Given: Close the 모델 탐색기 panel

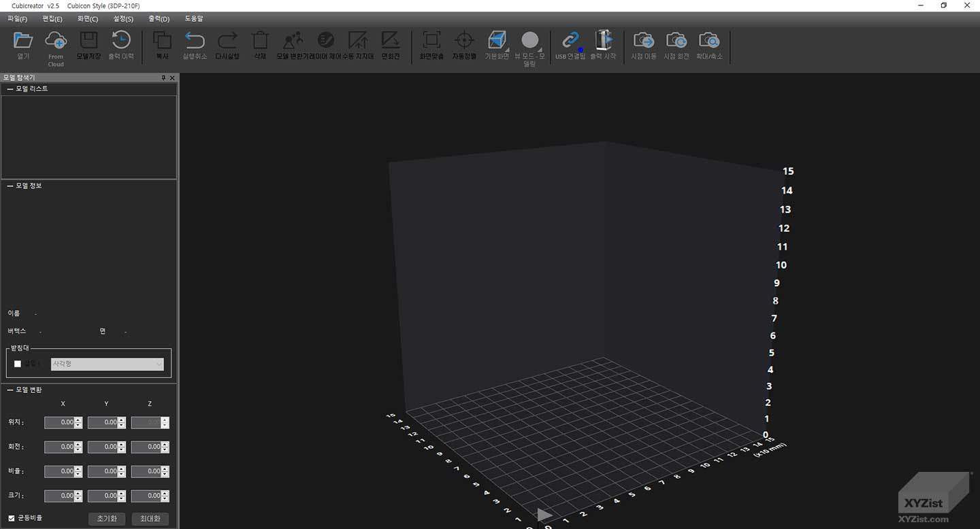Looking at the screenshot, I should [172, 78].
